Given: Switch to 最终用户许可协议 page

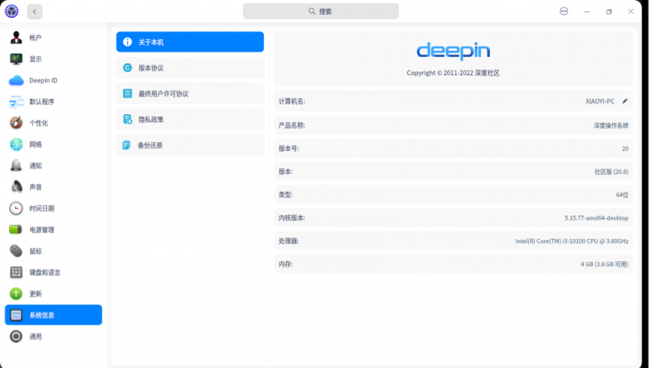Looking at the screenshot, I should [190, 94].
